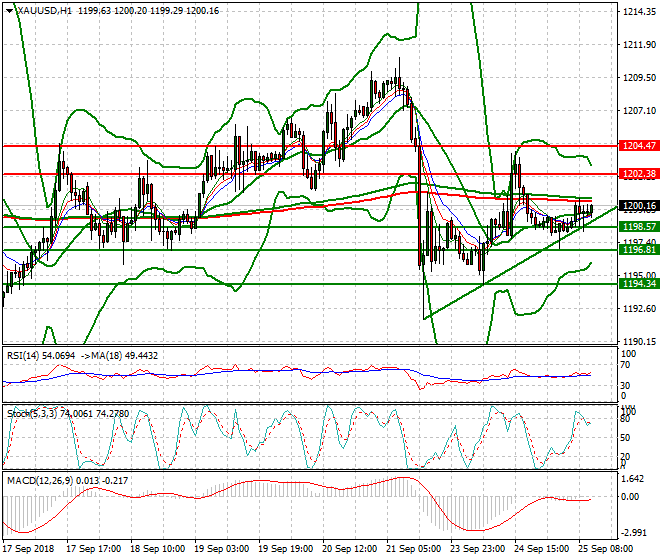Select the RSI(14) 54.0694 indicator label

[x=41, y=356]
